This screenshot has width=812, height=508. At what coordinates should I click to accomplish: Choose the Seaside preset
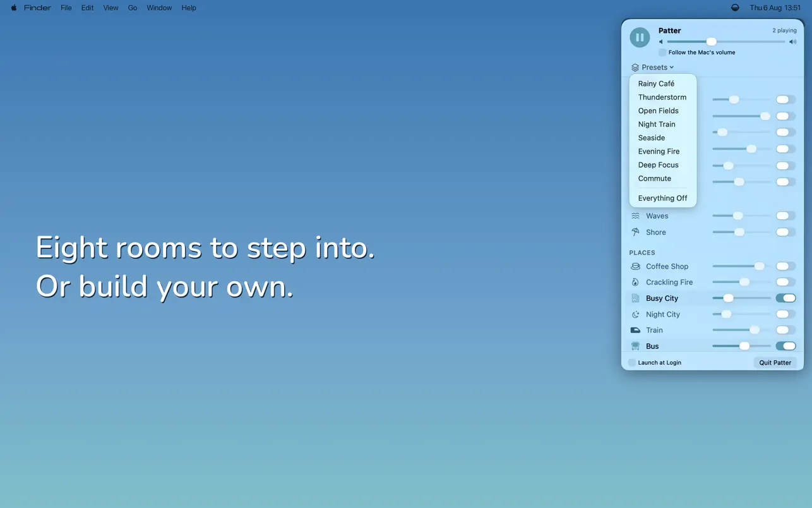click(x=663, y=138)
